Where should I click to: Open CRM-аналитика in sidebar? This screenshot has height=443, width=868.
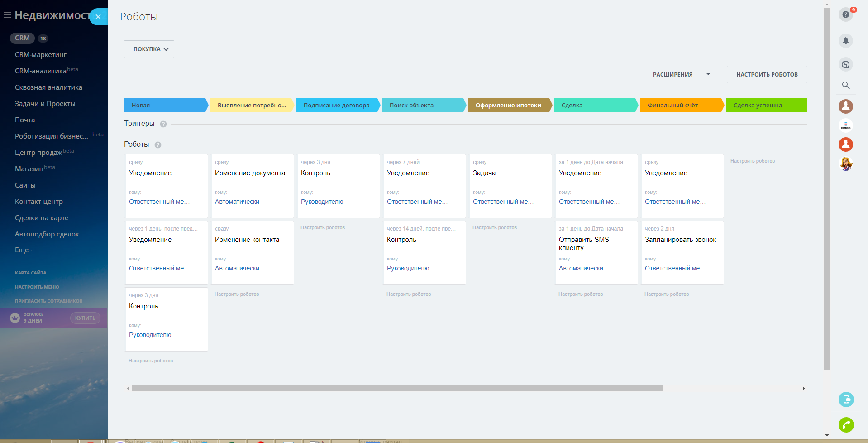pos(41,71)
